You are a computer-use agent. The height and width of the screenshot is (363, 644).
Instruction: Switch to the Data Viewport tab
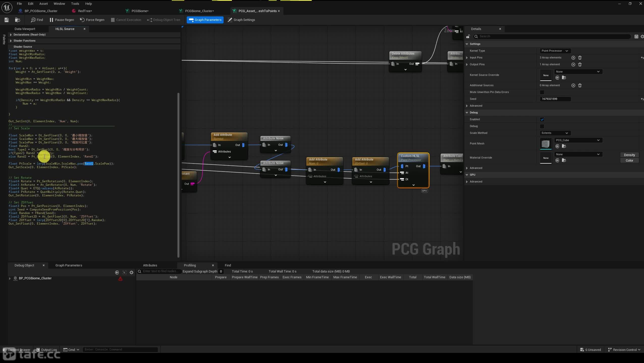pos(25,29)
